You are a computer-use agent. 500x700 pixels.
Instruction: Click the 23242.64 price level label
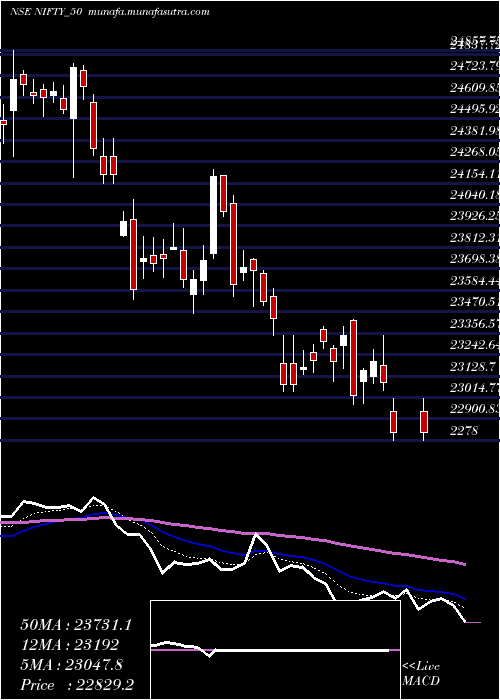pyautogui.click(x=475, y=345)
